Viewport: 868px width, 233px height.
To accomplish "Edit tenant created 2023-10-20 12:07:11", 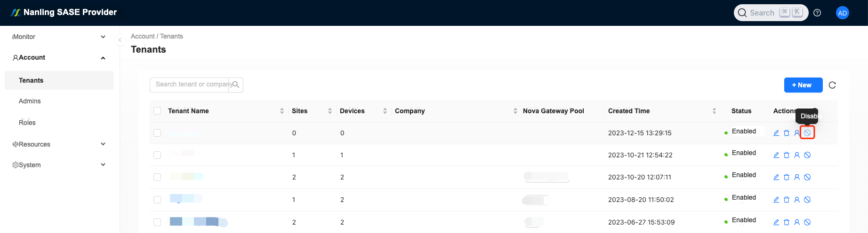I will [776, 177].
